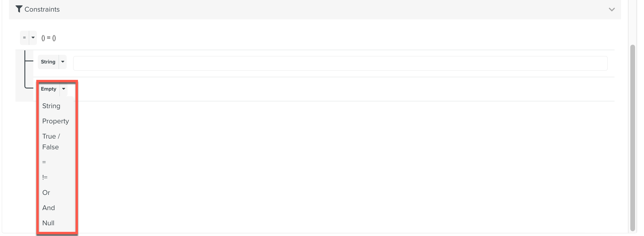Click the vertical scrollbar thumb
644x236 pixels.
(x=633, y=138)
